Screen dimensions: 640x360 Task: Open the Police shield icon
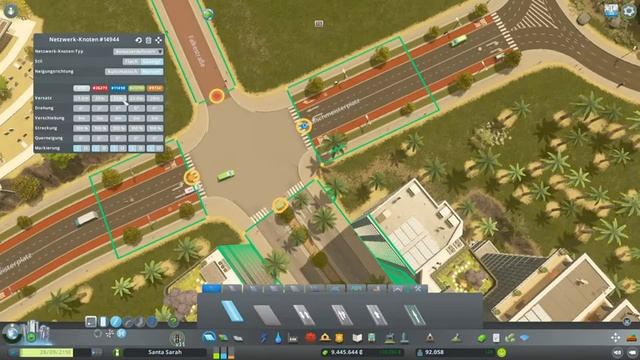(x=339, y=338)
